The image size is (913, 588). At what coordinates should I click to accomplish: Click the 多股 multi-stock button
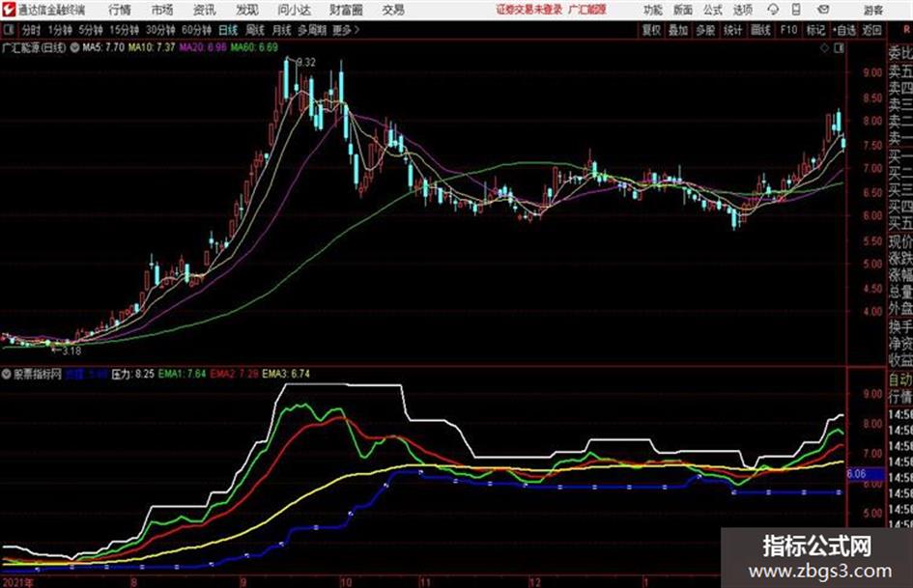705,30
